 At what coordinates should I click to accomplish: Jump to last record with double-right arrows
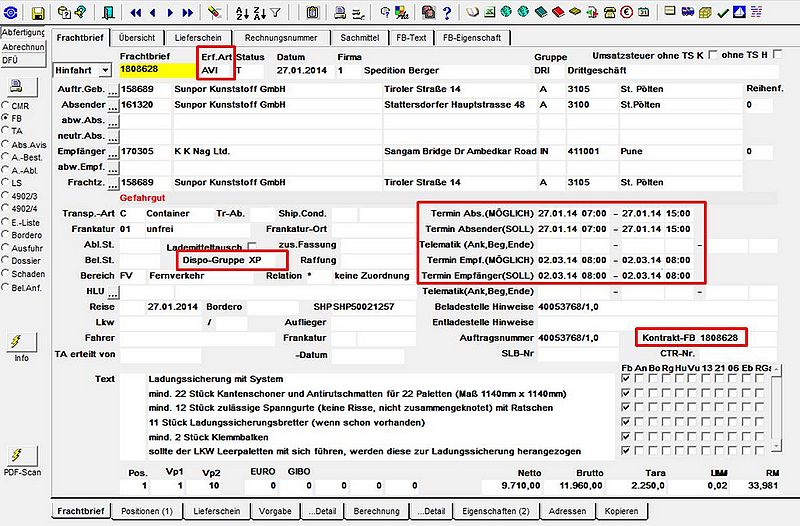[x=188, y=13]
